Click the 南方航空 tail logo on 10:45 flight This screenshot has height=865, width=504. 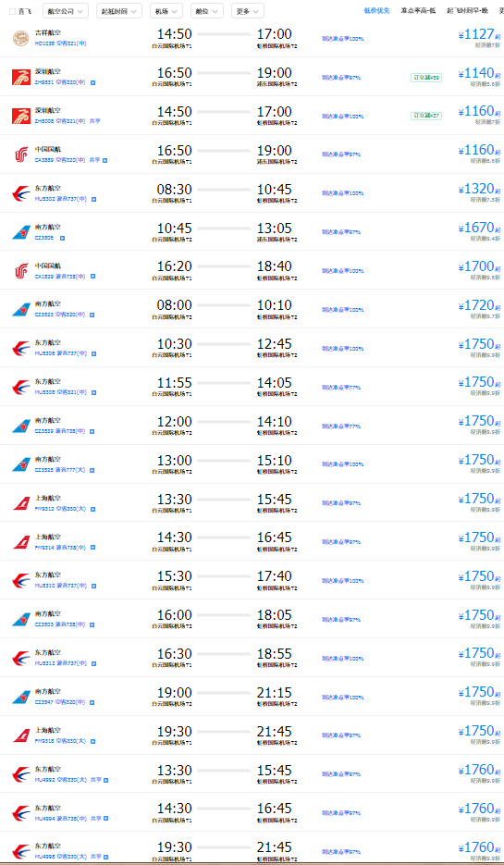[21, 232]
